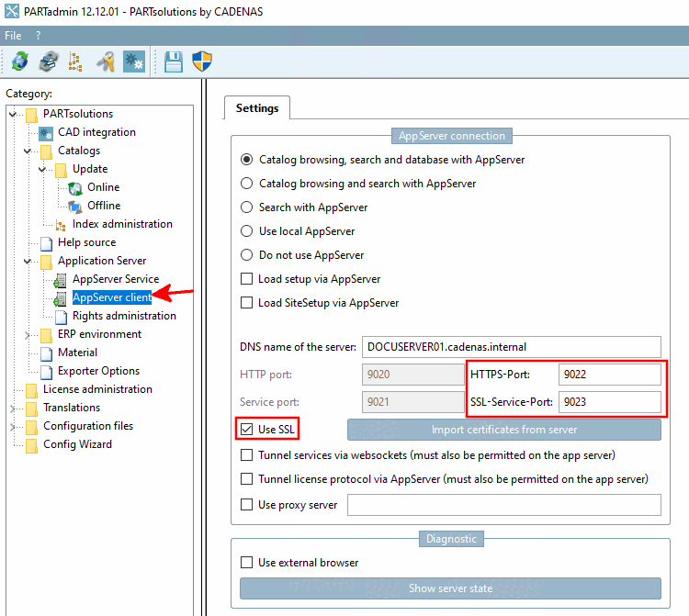Screen dimensions: 689x616
Task: Click the Exporter Options page icon
Action: (47, 372)
